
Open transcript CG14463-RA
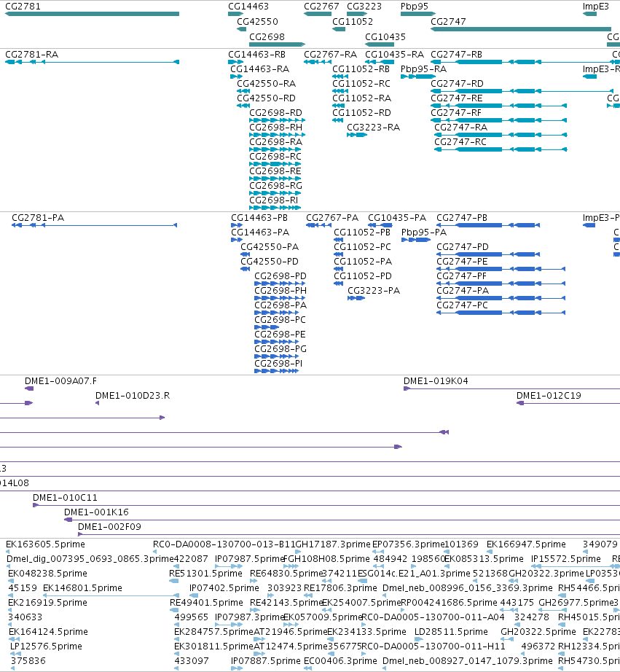pyautogui.click(x=259, y=69)
